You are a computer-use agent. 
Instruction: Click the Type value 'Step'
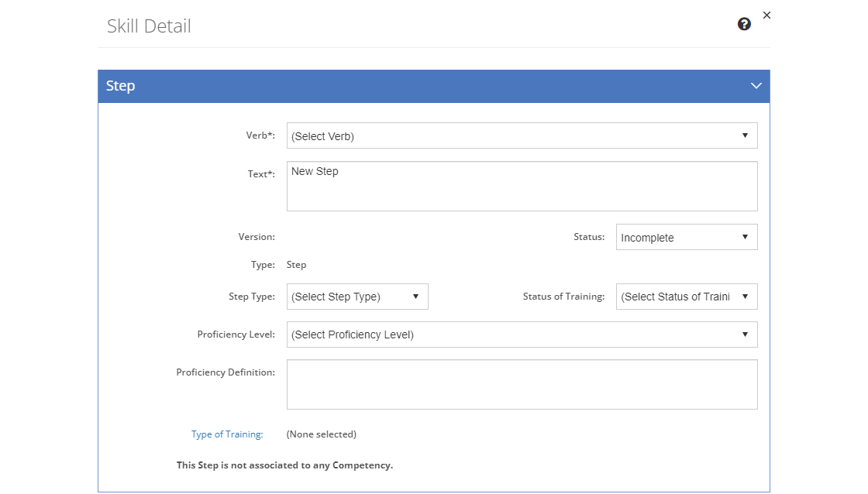click(296, 265)
